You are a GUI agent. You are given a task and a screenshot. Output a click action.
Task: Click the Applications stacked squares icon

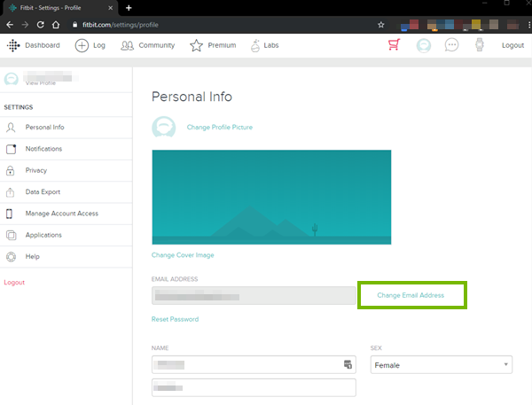point(12,235)
